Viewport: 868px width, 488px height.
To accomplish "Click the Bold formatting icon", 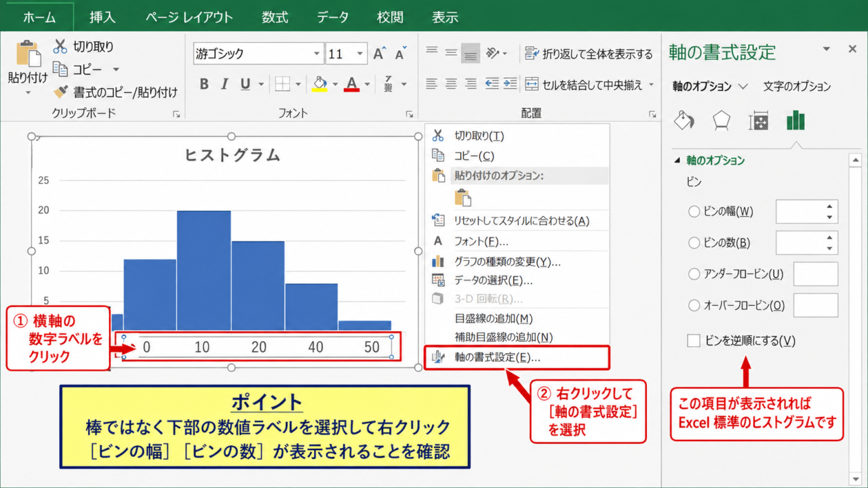I will (204, 84).
